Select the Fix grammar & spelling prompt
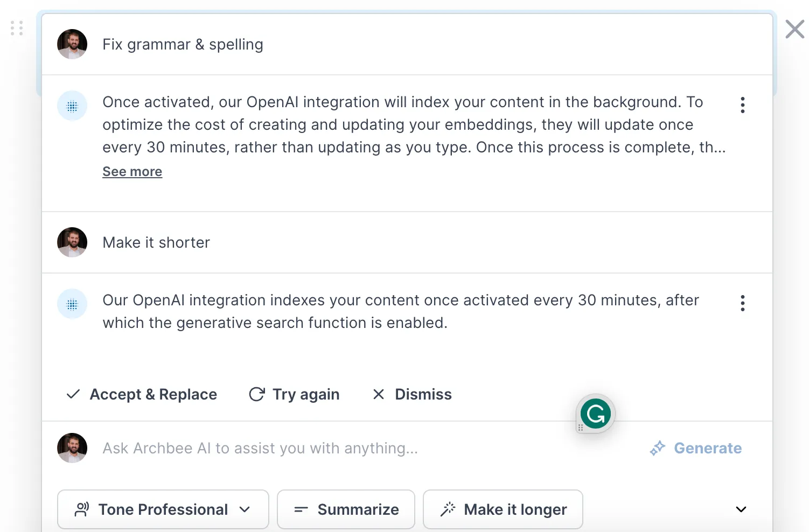Screen dimensions: 809x532 [x=183, y=44]
